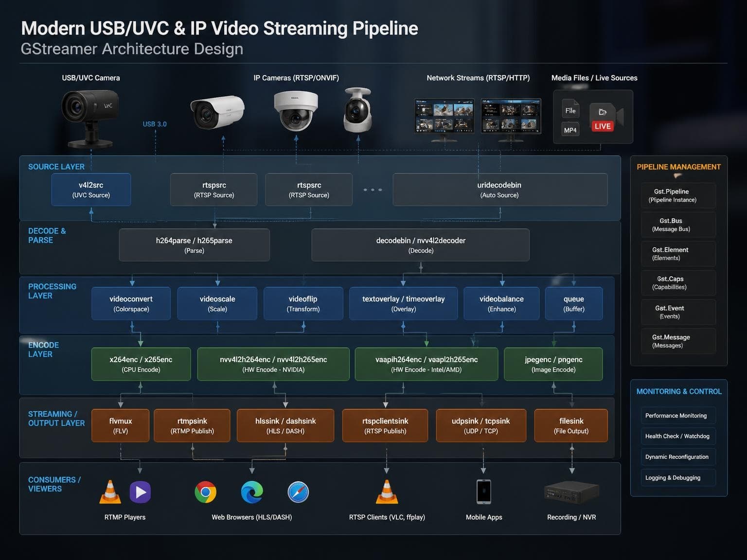Click the purple play button player icon
This screenshot has height=560, width=747.
[x=140, y=492]
